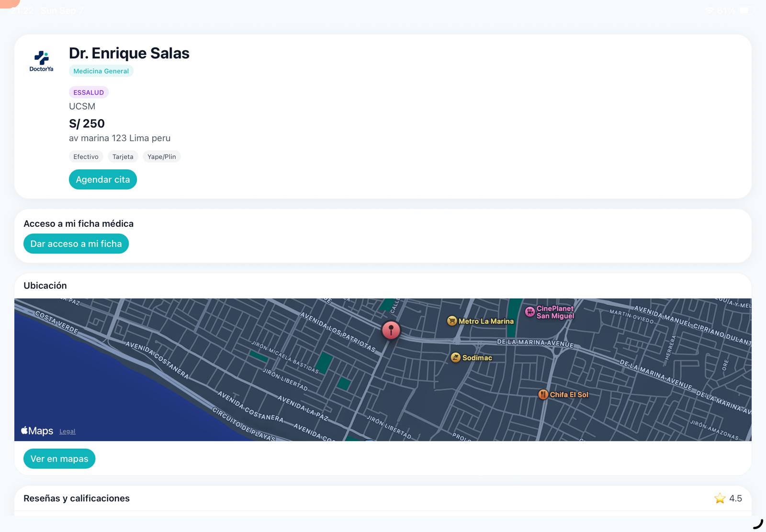
Task: Check the battery indicator in status bar
Action: click(746, 11)
